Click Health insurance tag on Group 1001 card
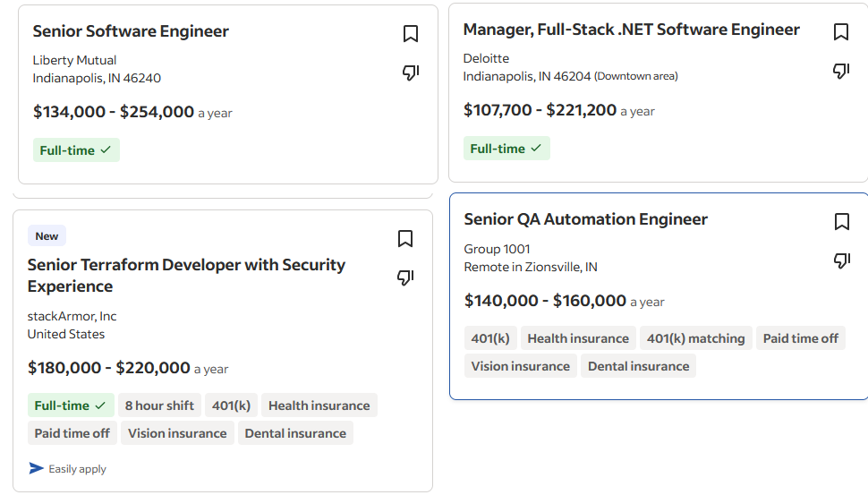The image size is (868, 495). (x=578, y=338)
